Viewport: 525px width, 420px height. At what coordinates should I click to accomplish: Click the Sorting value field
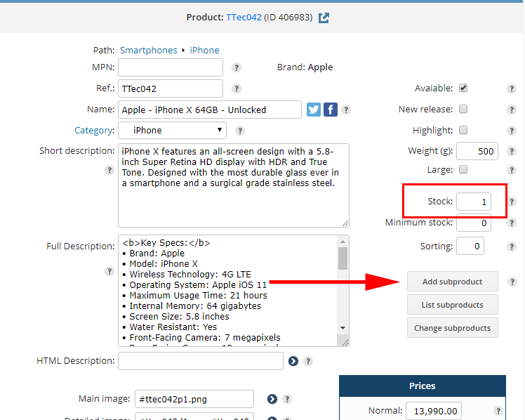point(470,247)
